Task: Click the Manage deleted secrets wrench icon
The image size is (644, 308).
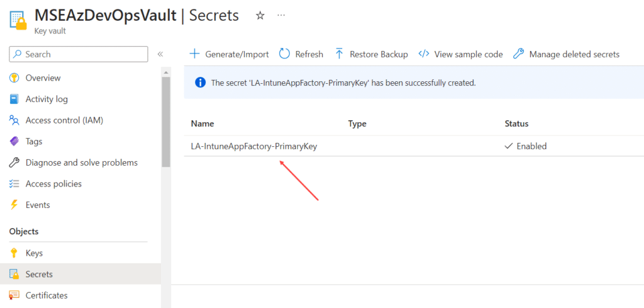Action: pos(518,54)
